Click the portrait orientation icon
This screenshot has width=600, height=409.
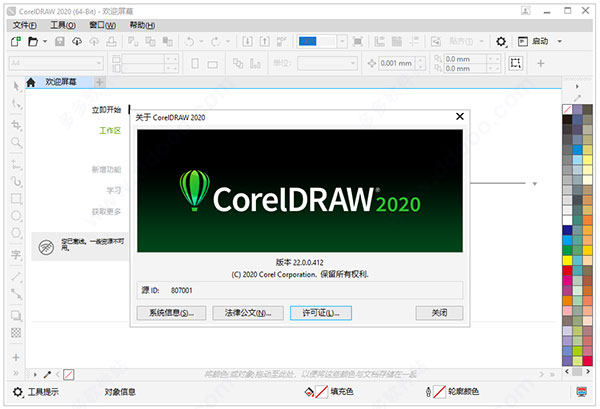click(195, 63)
